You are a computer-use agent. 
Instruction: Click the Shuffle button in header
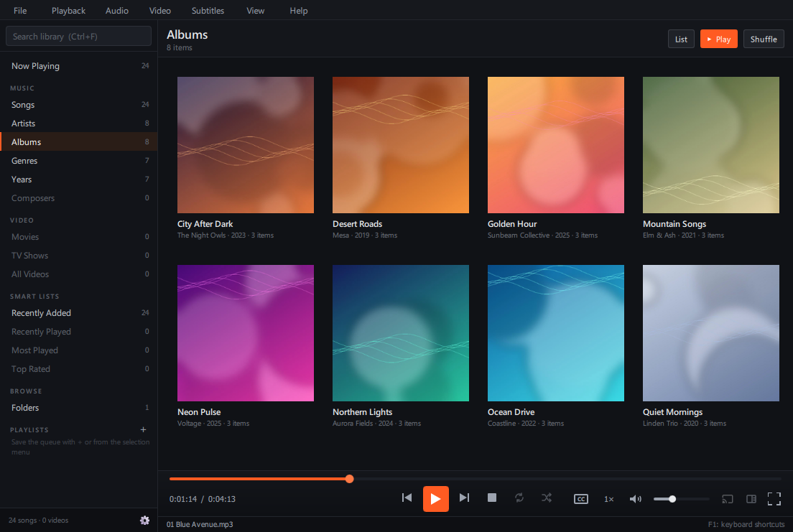764,39
